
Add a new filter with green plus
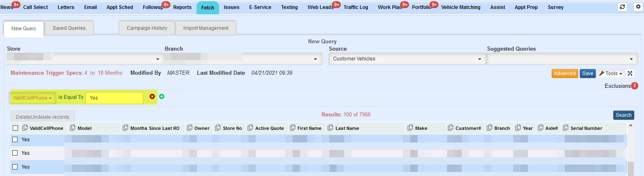coord(162,96)
